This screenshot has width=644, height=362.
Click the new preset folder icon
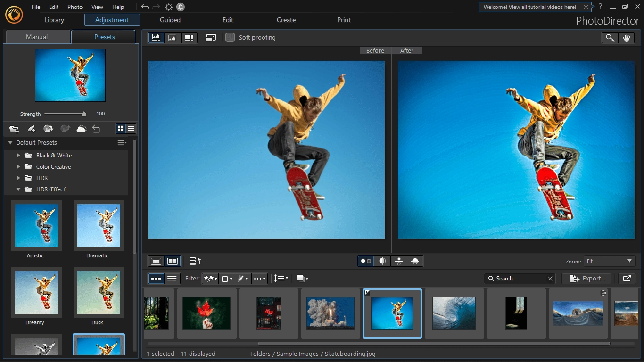point(14,129)
